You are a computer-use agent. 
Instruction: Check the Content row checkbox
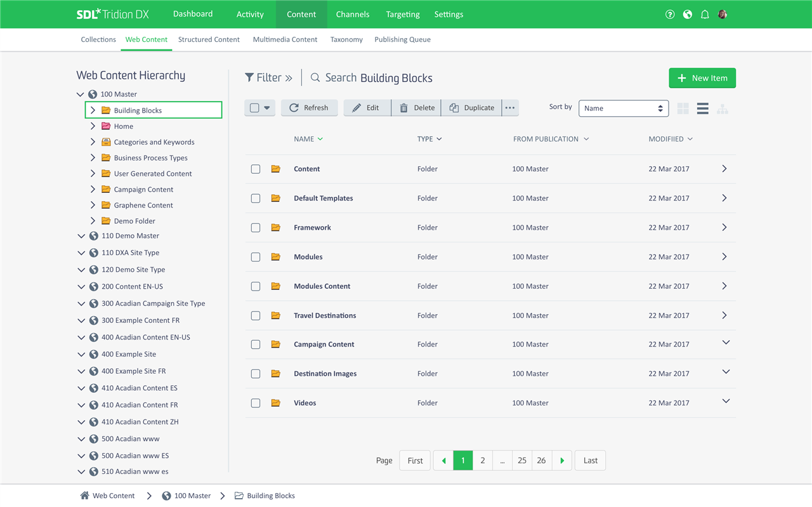click(256, 169)
